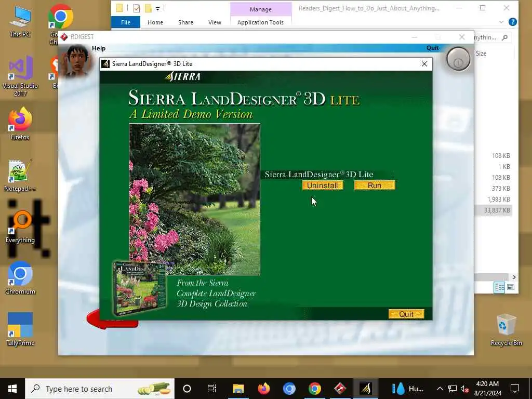Open Task View on the taskbar
Image resolution: width=532 pixels, height=399 pixels.
(212, 389)
